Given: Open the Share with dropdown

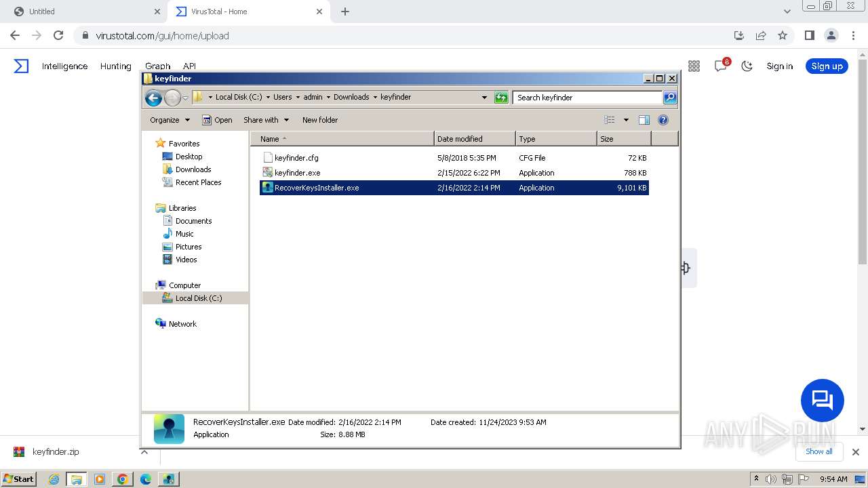Looking at the screenshot, I should pyautogui.click(x=266, y=120).
